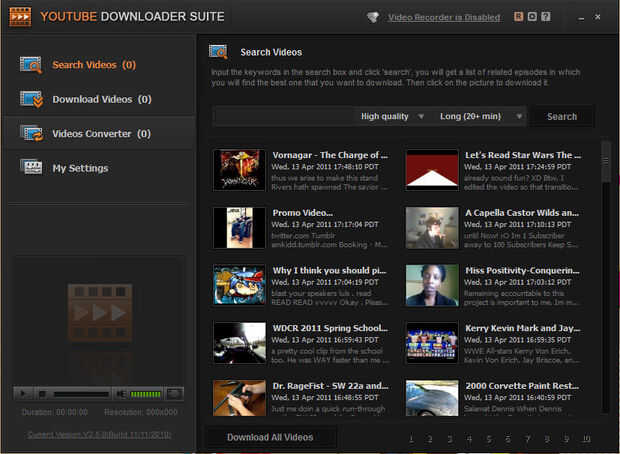Expand the Long (20+ min) duration dropdown
This screenshot has width=620, height=454.
[x=480, y=116]
